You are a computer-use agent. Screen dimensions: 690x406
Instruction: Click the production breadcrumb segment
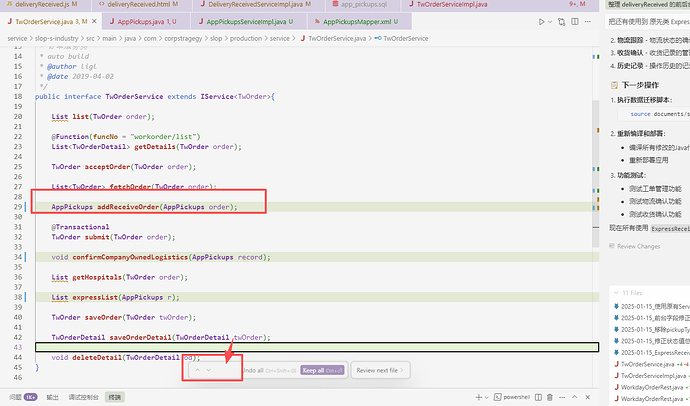(246, 38)
